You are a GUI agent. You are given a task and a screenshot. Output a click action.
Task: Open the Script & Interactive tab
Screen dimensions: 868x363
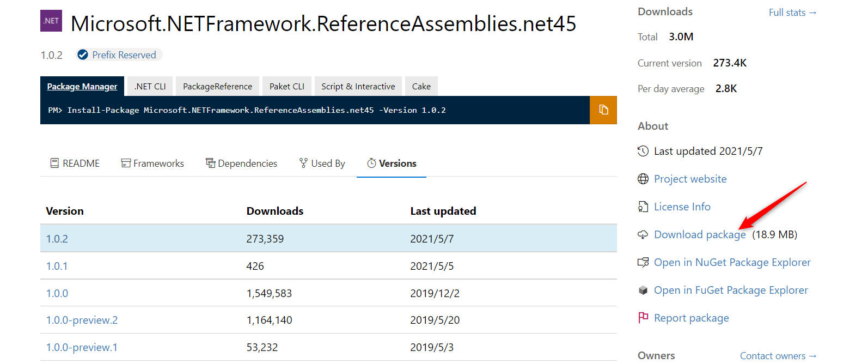(x=358, y=86)
